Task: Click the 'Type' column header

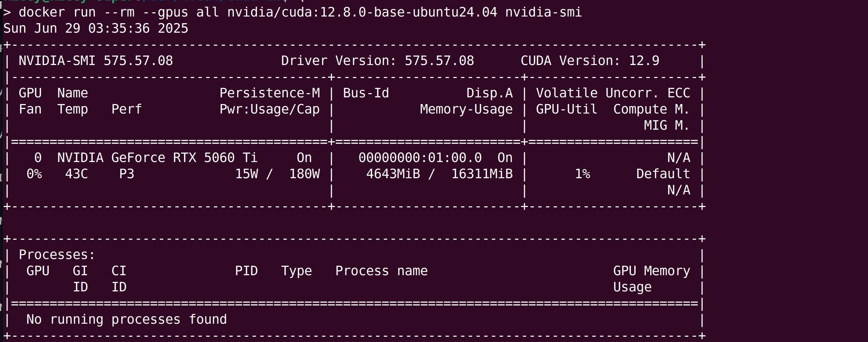Action: coord(297,271)
